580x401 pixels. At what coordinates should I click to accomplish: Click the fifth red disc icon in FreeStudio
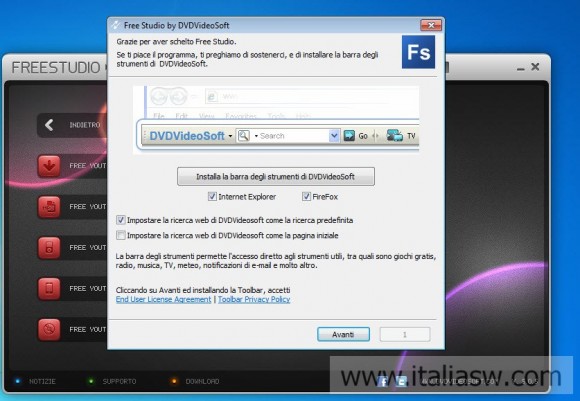pos(49,329)
